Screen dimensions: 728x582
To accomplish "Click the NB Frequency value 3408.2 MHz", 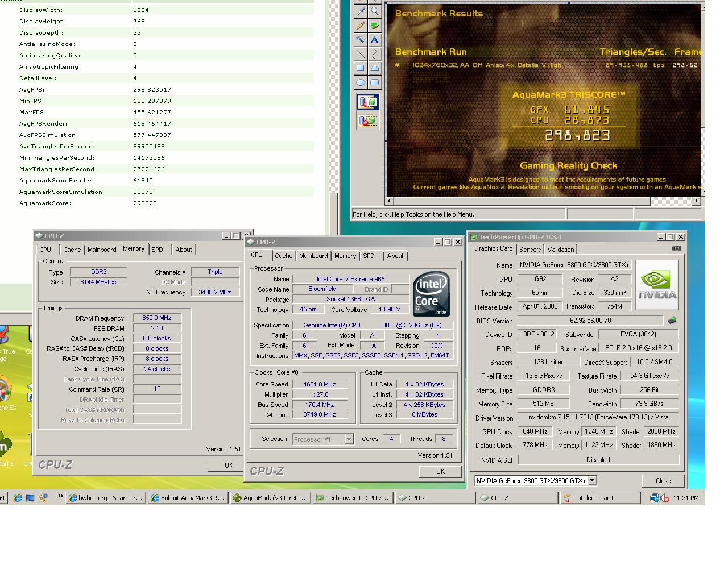I will [215, 292].
